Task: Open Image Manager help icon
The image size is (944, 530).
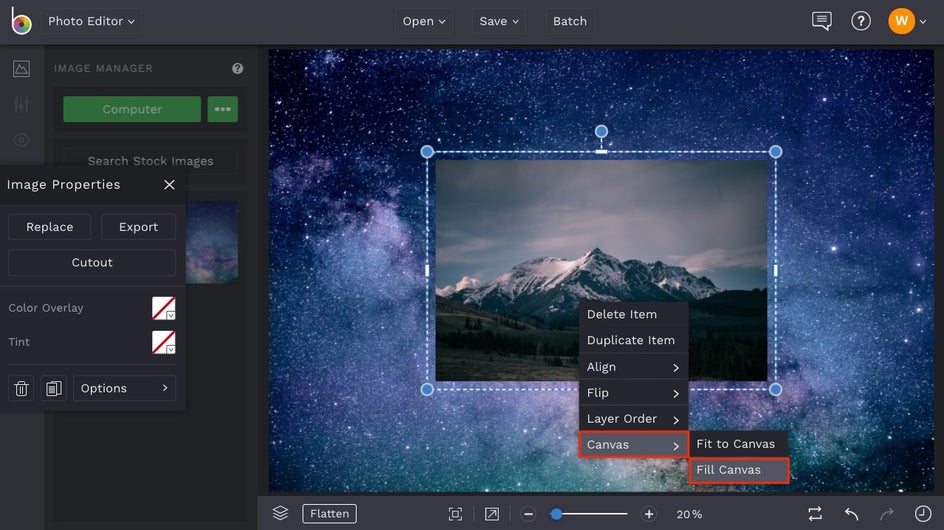Action: [x=238, y=69]
